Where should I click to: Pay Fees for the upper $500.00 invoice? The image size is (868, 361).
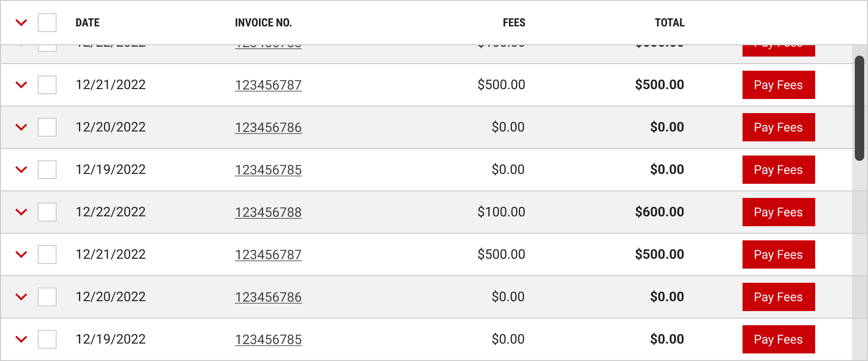point(778,85)
